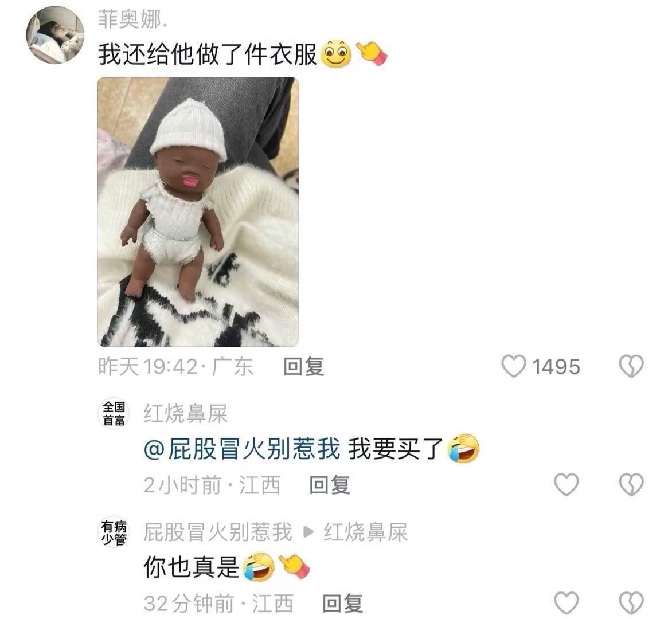Screen dimensions: 672x619
Task: Reply to 菲奥娜's comment from 广东
Action: click(303, 367)
